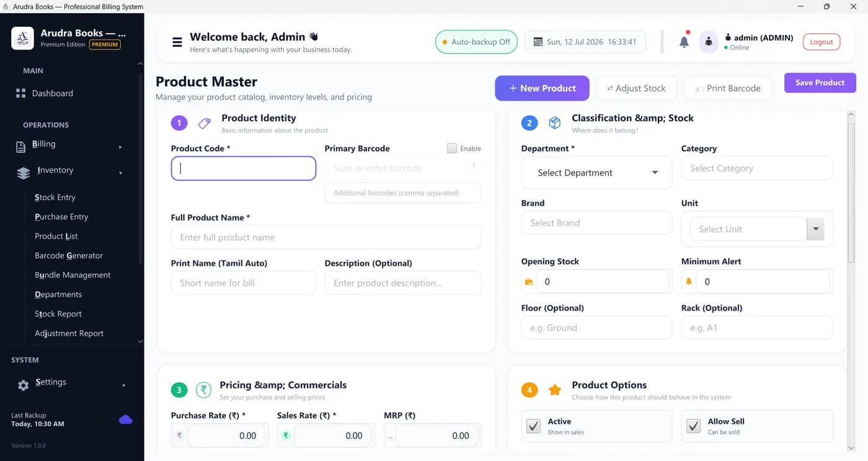Go to Dashboard
The height and width of the screenshot is (461, 868).
pyautogui.click(x=53, y=94)
